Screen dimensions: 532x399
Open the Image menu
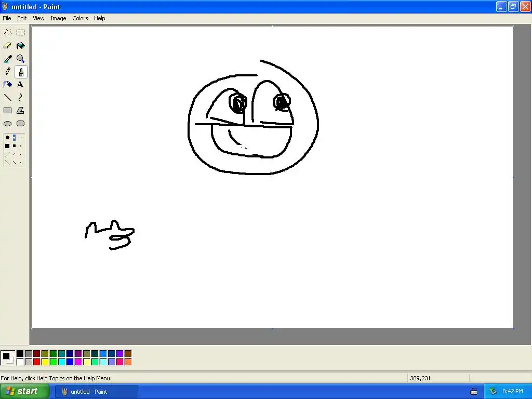pyautogui.click(x=58, y=18)
